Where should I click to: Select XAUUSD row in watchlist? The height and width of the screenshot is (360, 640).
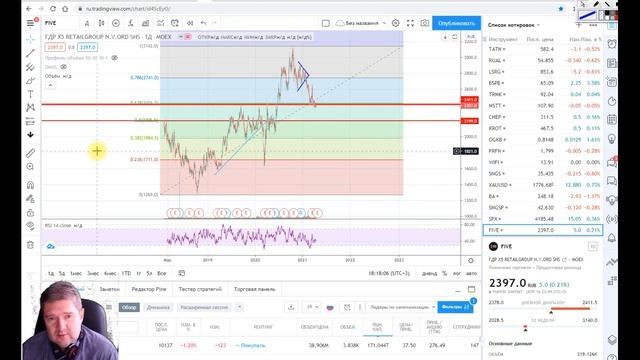click(543, 185)
